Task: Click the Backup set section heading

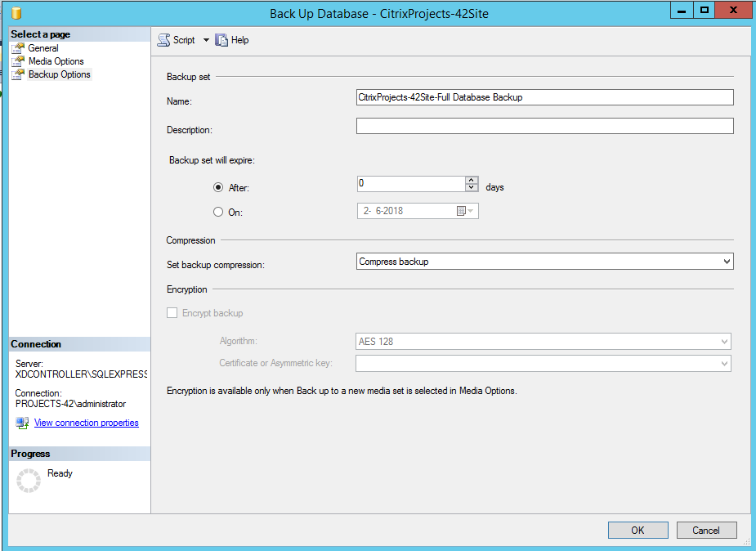Action: tap(189, 77)
